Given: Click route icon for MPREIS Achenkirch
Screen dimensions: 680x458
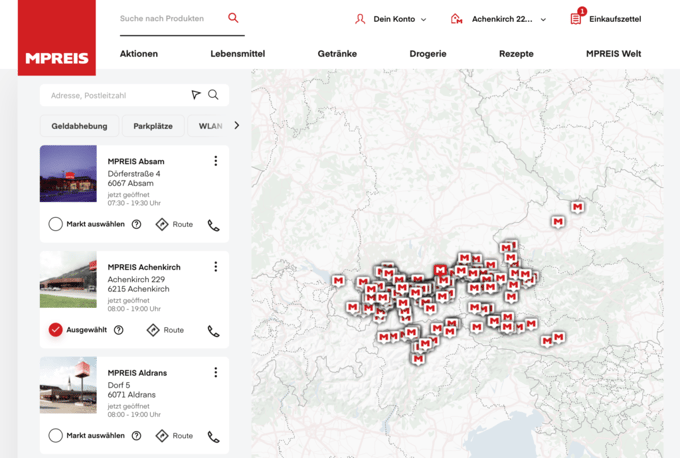Looking at the screenshot, I should click(x=153, y=330).
